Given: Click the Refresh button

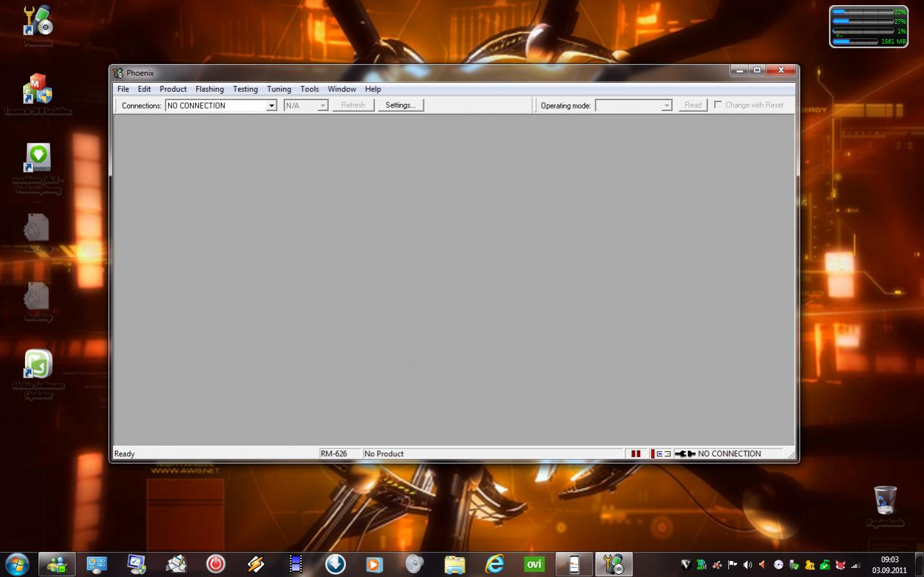Looking at the screenshot, I should [353, 105].
